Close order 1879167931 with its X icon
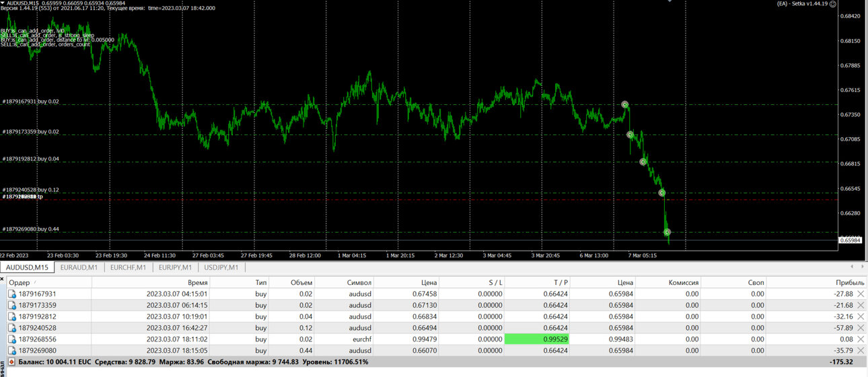 [x=861, y=294]
